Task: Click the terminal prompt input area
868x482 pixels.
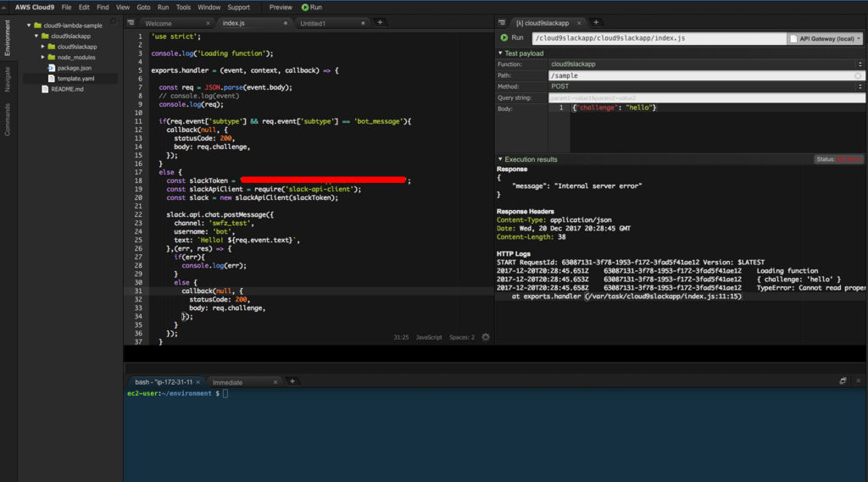Action: pyautogui.click(x=225, y=393)
